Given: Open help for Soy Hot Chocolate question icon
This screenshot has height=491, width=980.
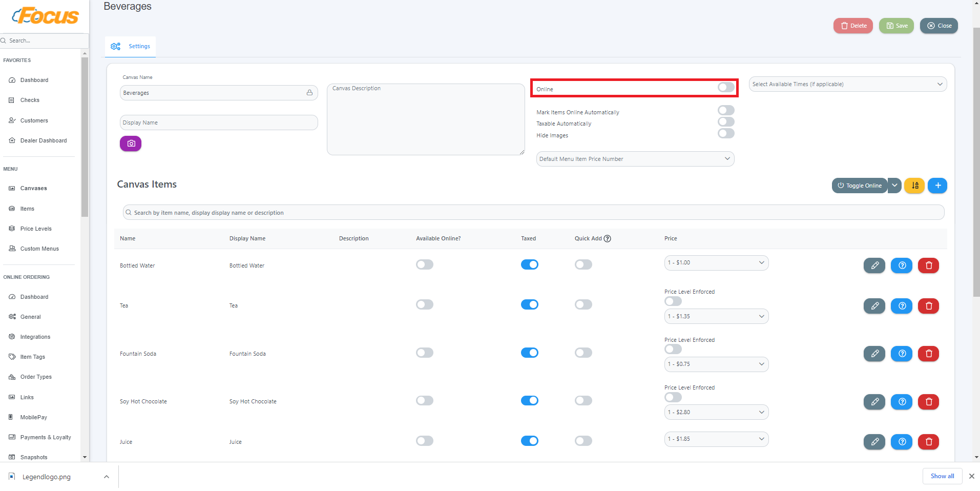Looking at the screenshot, I should tap(901, 402).
